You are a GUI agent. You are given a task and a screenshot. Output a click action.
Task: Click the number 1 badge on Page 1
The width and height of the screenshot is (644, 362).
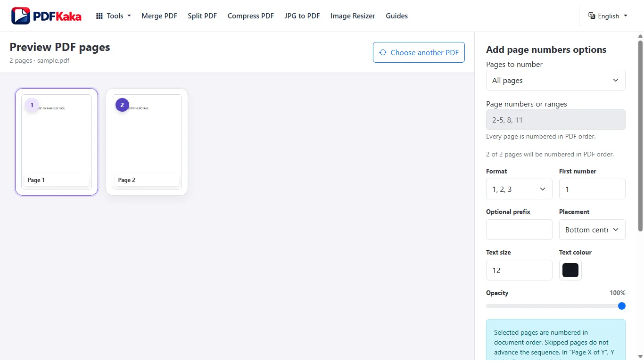point(32,105)
